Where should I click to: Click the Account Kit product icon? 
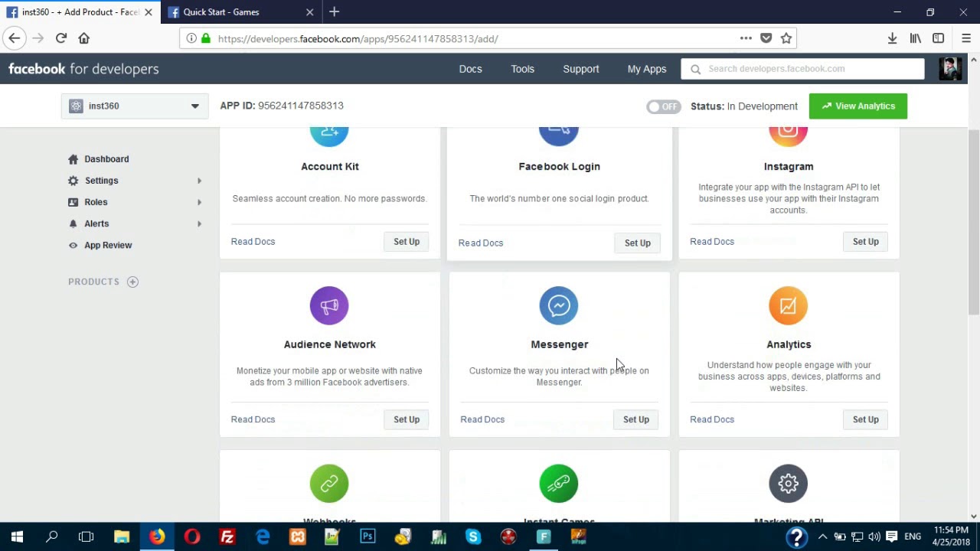pyautogui.click(x=329, y=137)
